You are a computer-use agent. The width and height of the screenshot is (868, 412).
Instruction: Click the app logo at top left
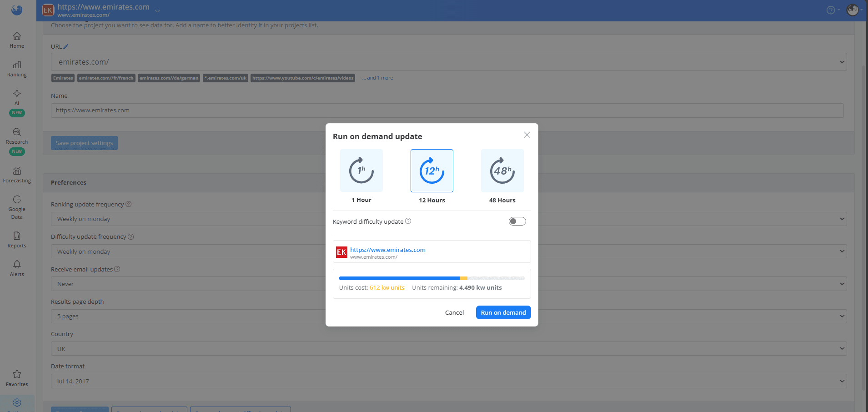pyautogui.click(x=17, y=10)
